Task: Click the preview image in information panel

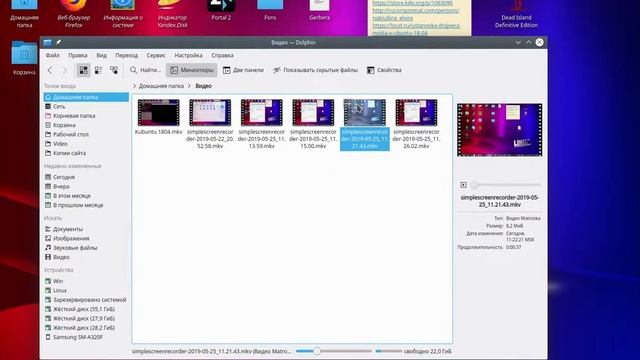Action: tap(500, 130)
